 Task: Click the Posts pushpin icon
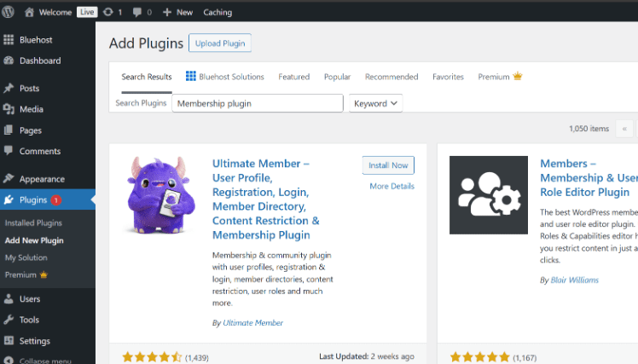9,89
